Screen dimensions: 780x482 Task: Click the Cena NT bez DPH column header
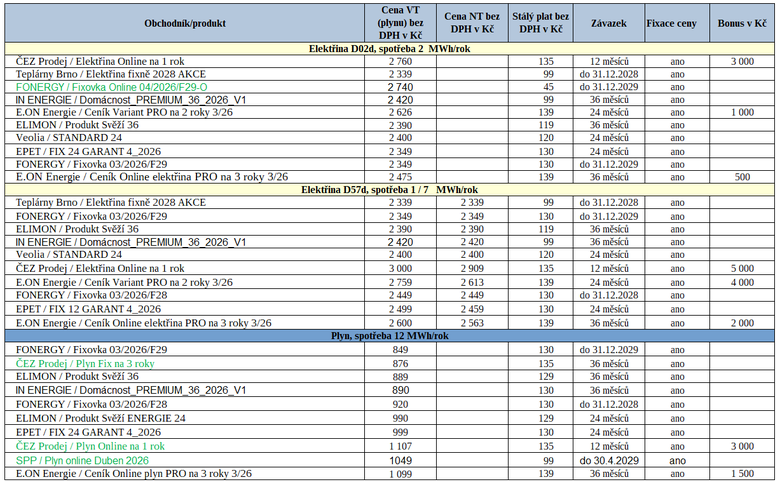pos(472,23)
